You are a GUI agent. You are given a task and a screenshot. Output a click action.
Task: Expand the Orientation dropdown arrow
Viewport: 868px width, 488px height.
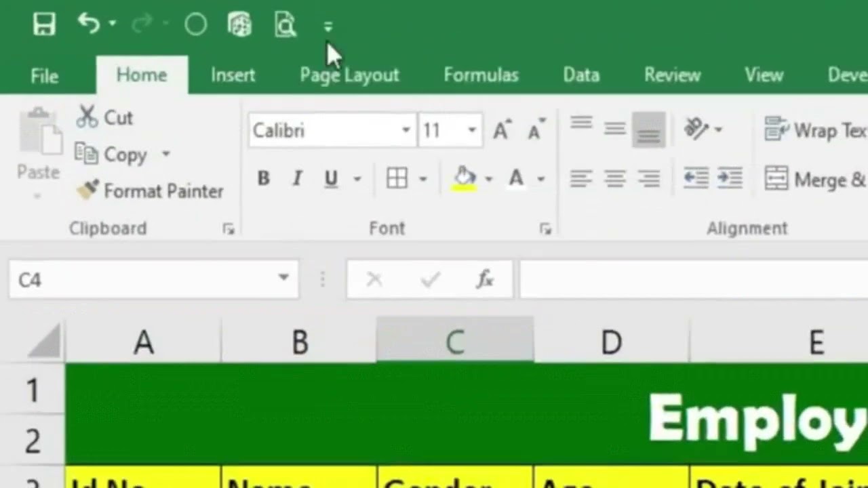(x=718, y=129)
